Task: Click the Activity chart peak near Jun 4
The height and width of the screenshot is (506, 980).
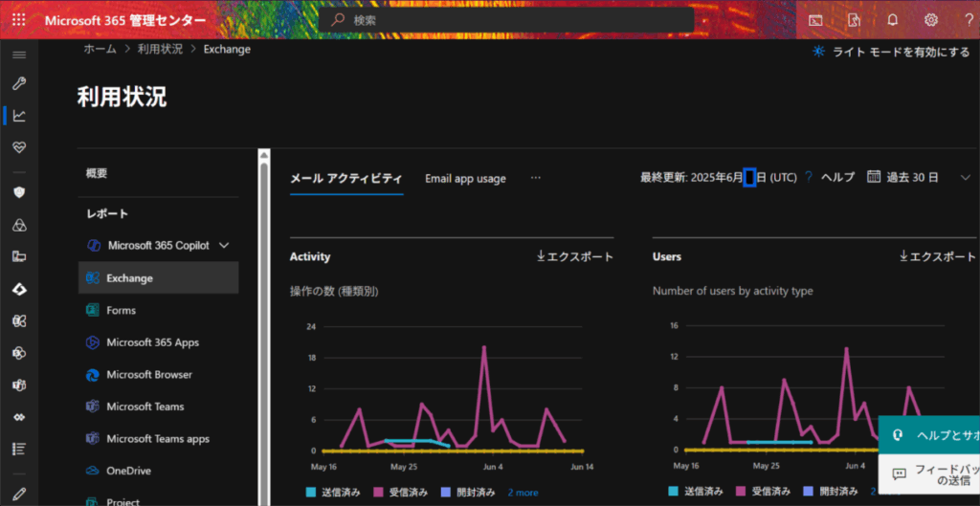Action: coord(483,346)
